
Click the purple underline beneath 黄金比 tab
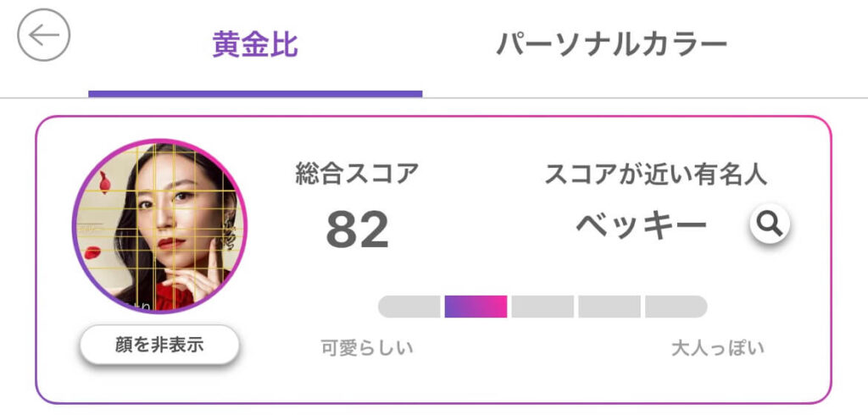[x=255, y=94]
